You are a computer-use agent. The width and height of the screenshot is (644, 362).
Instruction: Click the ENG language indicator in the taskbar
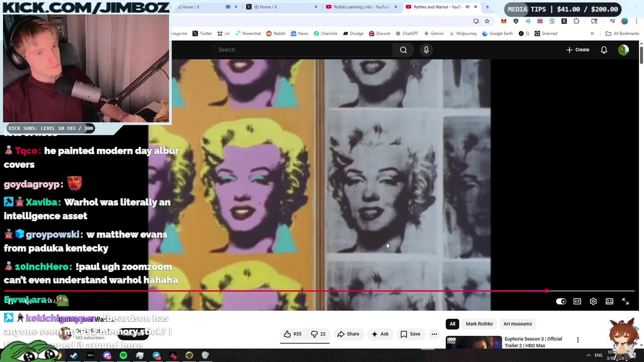[598, 355]
